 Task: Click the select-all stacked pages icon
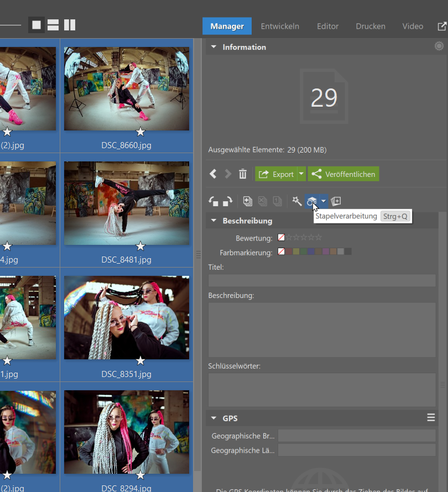[248, 202]
